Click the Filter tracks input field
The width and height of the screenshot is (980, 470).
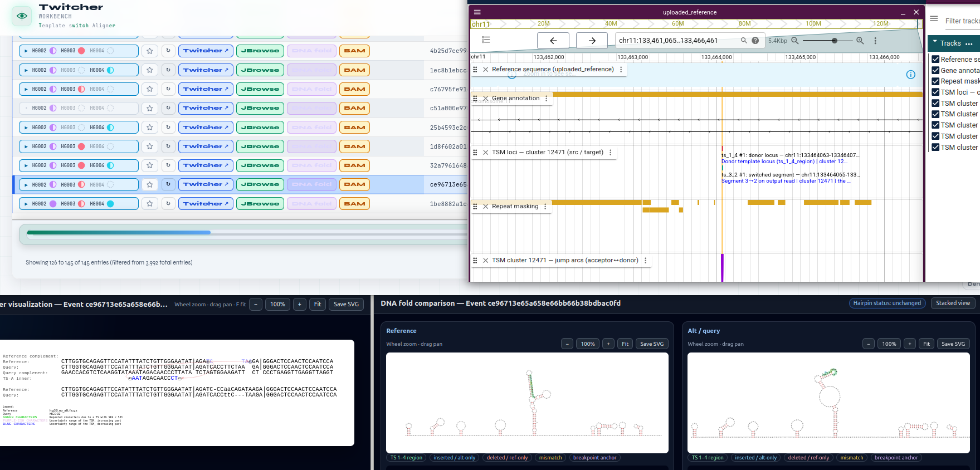(x=962, y=21)
